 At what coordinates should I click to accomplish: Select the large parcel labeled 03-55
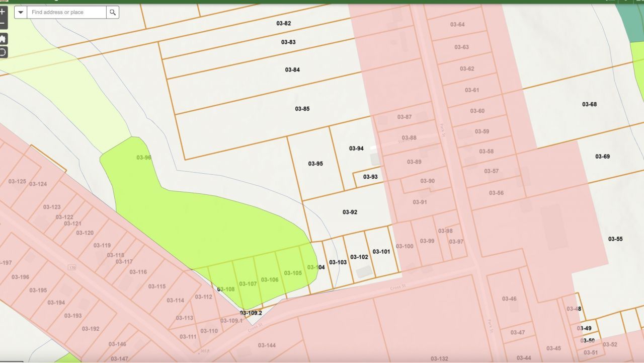(x=615, y=239)
